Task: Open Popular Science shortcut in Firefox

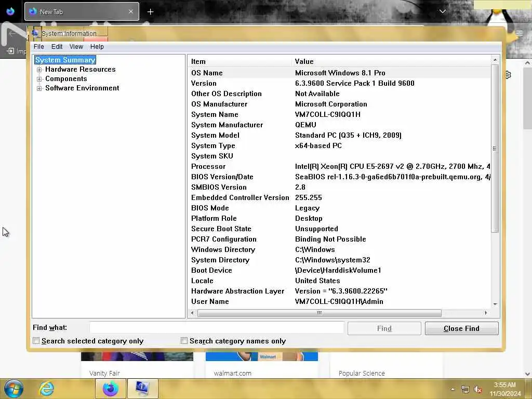Action: [x=362, y=373]
